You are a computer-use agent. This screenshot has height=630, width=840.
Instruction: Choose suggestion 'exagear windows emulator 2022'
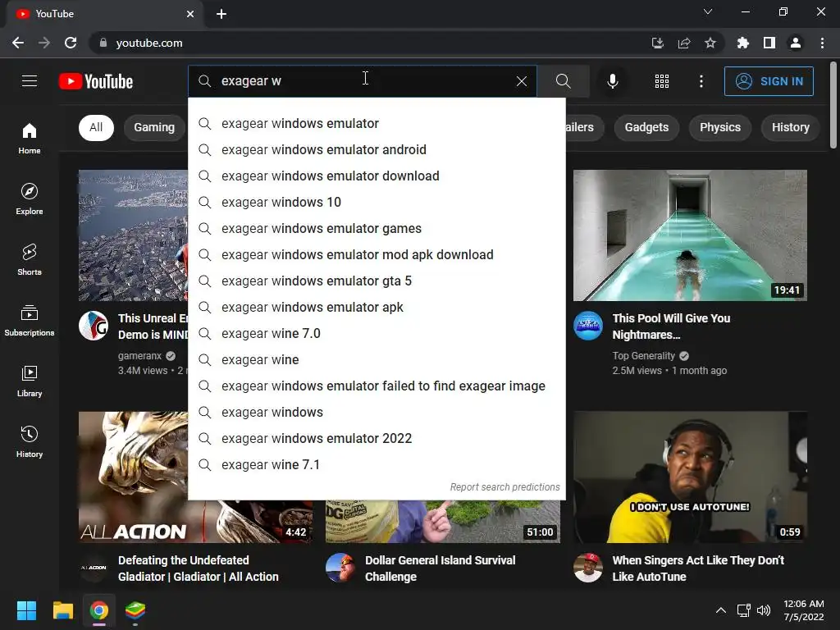377,438
